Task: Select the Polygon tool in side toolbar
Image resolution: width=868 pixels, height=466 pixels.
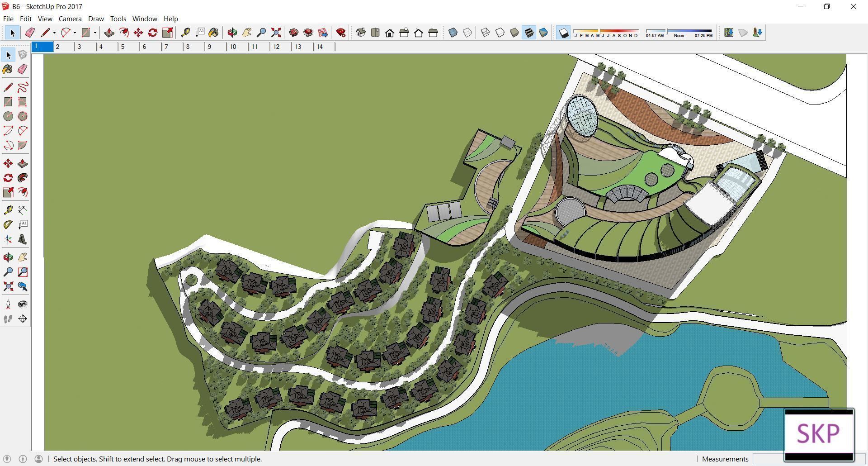Action: pyautogui.click(x=23, y=116)
